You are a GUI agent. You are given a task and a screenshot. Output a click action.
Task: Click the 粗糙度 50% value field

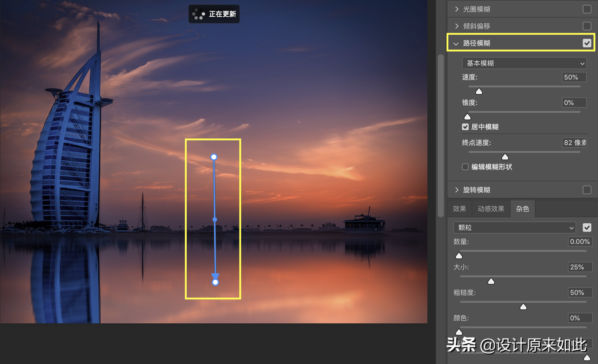coord(580,292)
